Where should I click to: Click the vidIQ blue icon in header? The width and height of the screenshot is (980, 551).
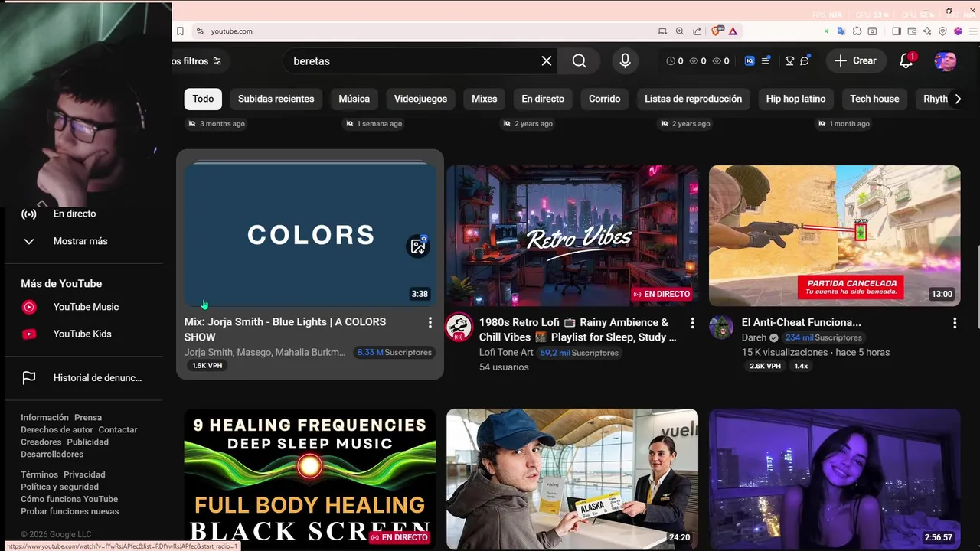[750, 61]
